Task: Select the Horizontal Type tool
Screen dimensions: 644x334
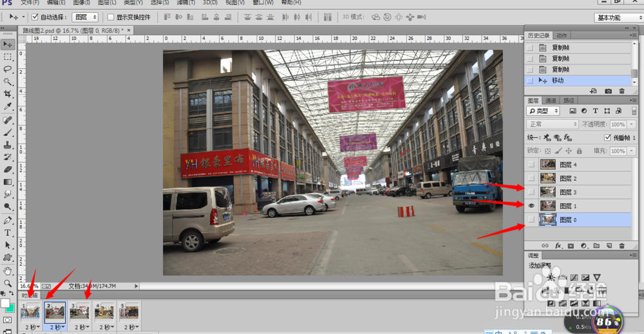Action: 7,233
